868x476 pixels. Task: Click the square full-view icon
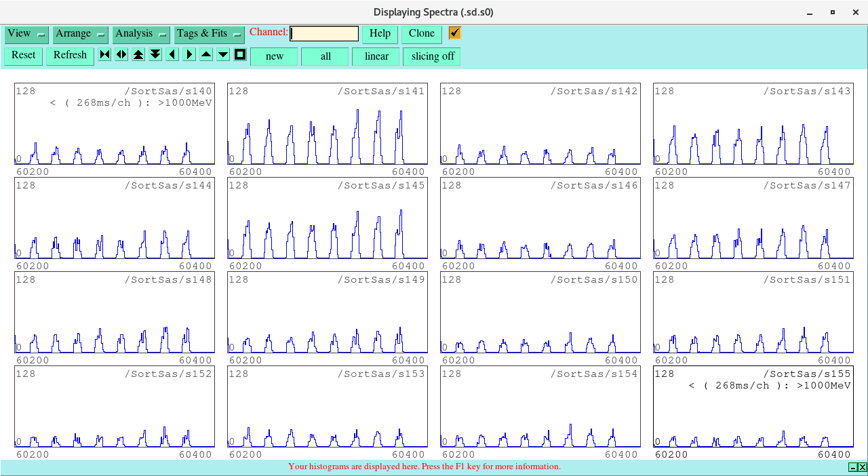[x=240, y=55]
